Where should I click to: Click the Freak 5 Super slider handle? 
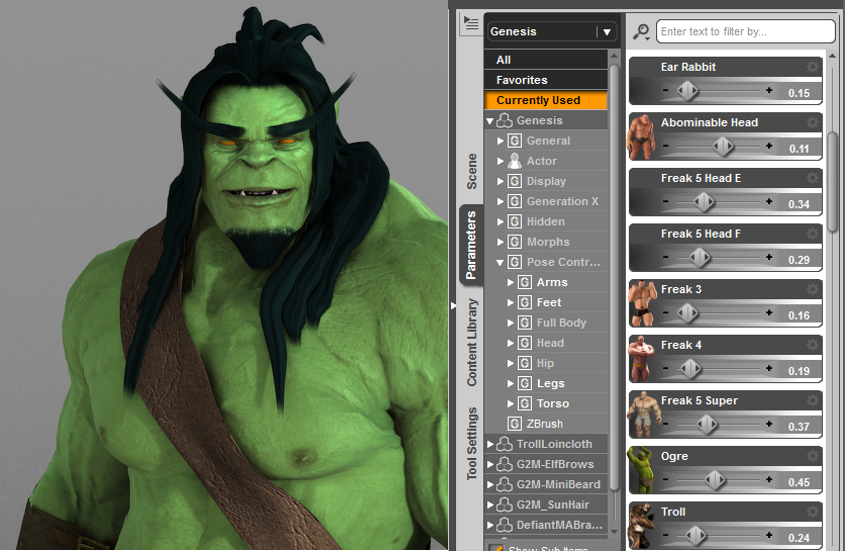pyautogui.click(x=707, y=424)
